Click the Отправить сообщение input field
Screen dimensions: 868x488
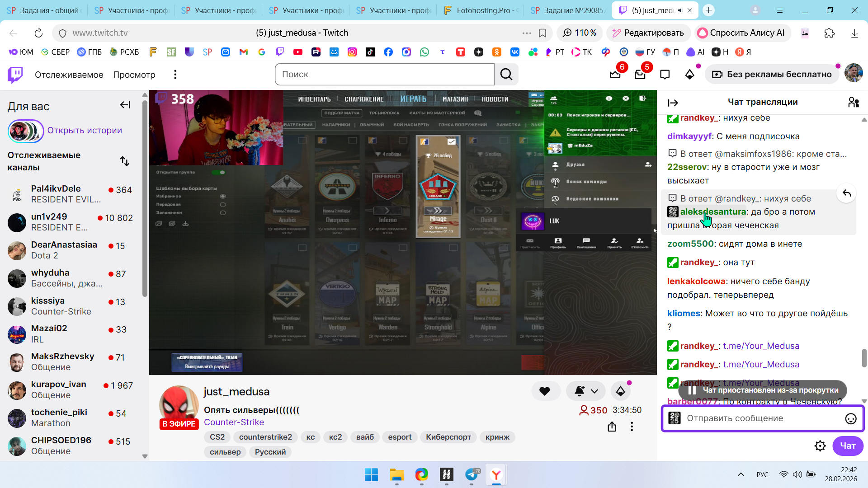point(759,418)
